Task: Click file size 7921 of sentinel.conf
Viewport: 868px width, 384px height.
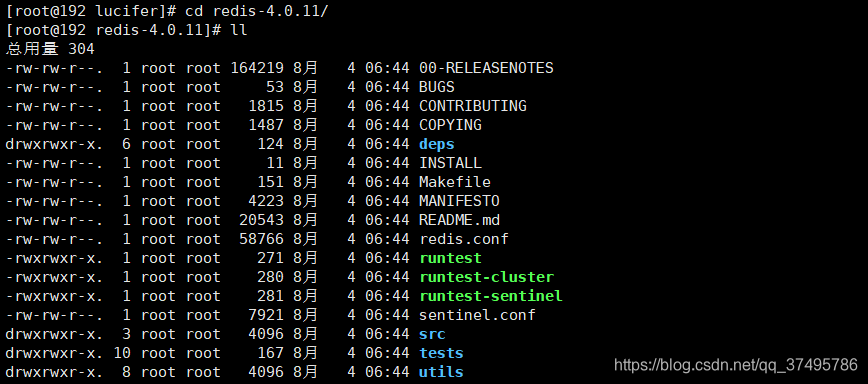Action: [266, 315]
